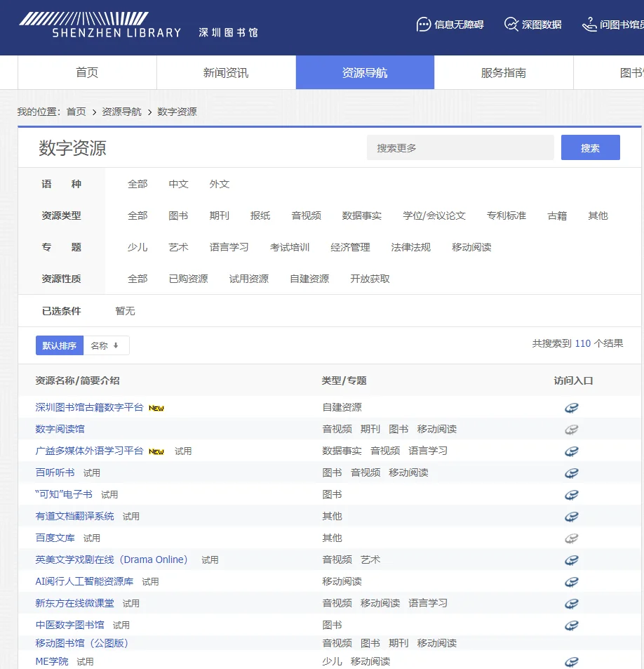Filter resource type by 期刊
This screenshot has height=669, width=644.
(x=219, y=216)
